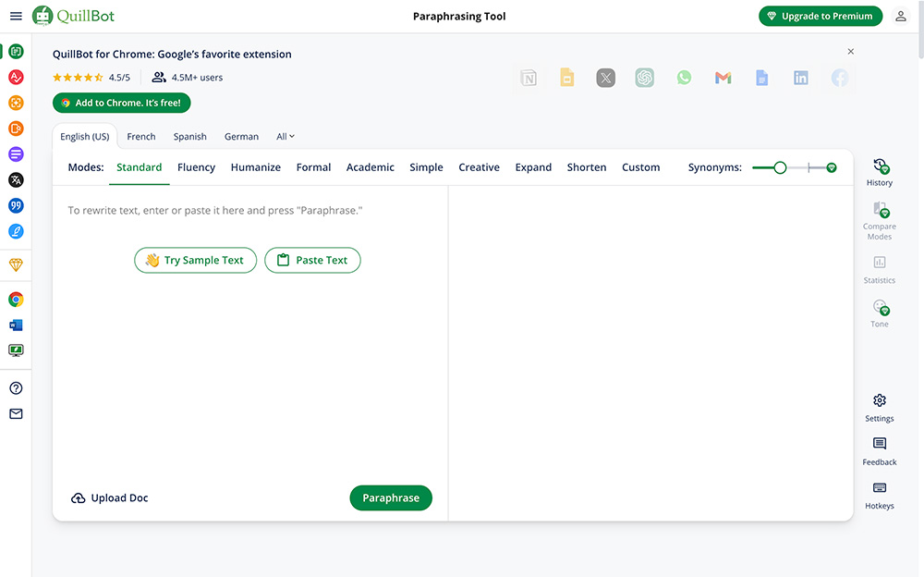This screenshot has height=577, width=924.
Task: Click the text input area placeholder
Action: (215, 211)
